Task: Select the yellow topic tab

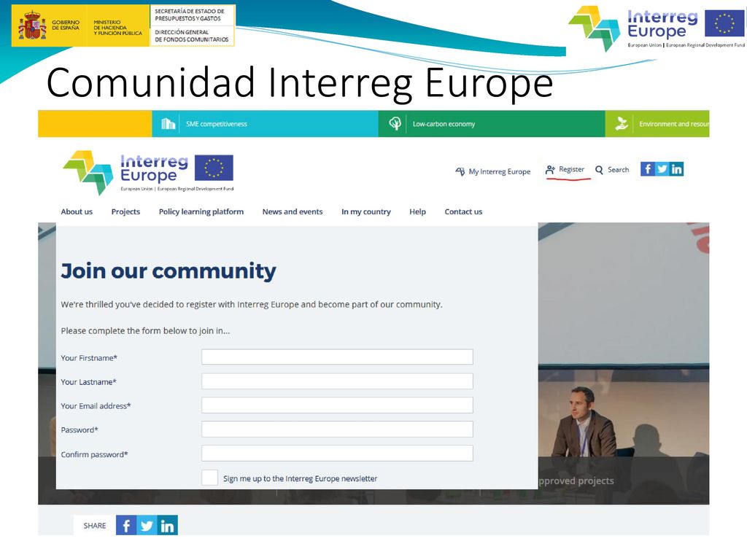Action: pyautogui.click(x=95, y=124)
